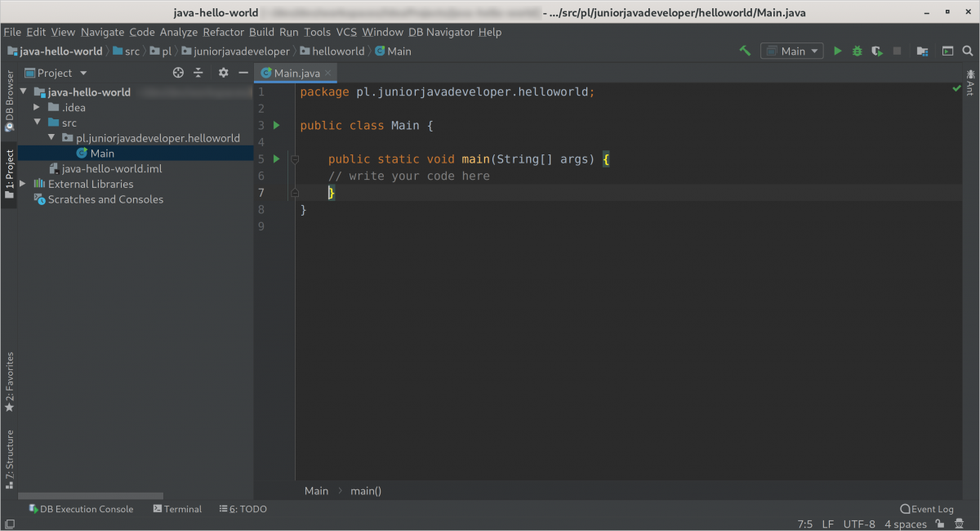The width and height of the screenshot is (980, 531).
Task: Click the Search Everywhere magnifier icon
Action: coord(968,51)
